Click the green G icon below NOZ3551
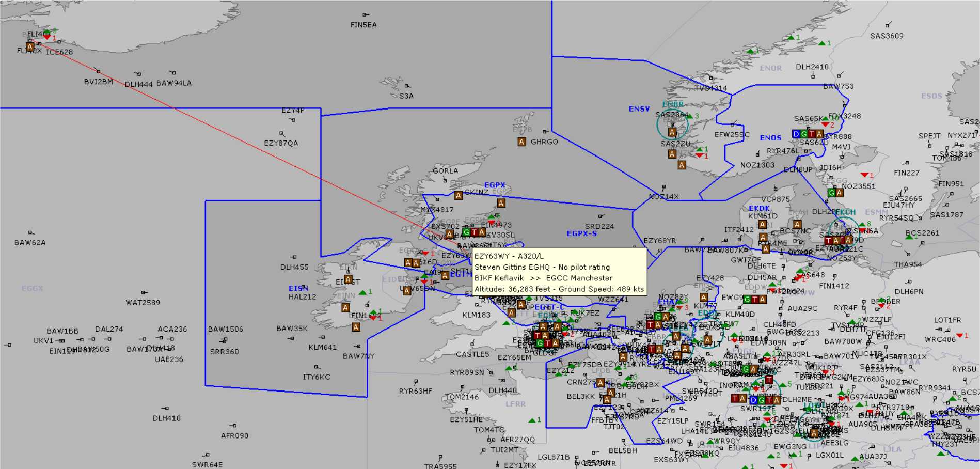 coord(831,193)
